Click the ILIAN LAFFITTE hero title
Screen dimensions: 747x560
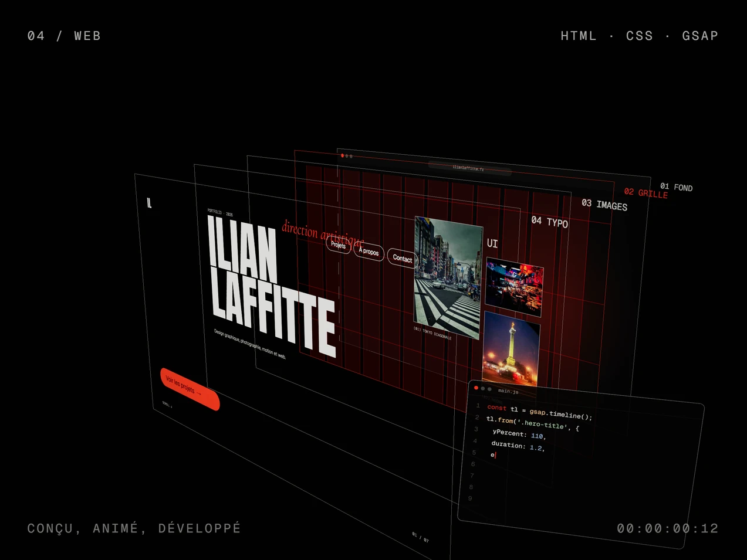click(x=271, y=285)
